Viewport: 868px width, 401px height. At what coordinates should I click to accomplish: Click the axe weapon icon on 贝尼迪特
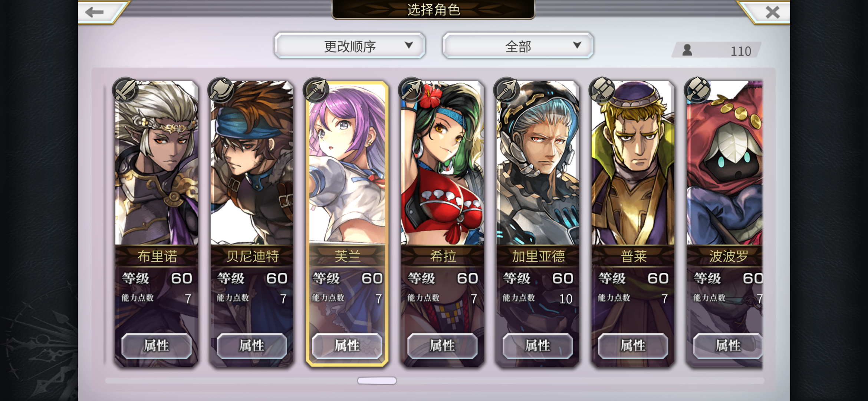[221, 90]
